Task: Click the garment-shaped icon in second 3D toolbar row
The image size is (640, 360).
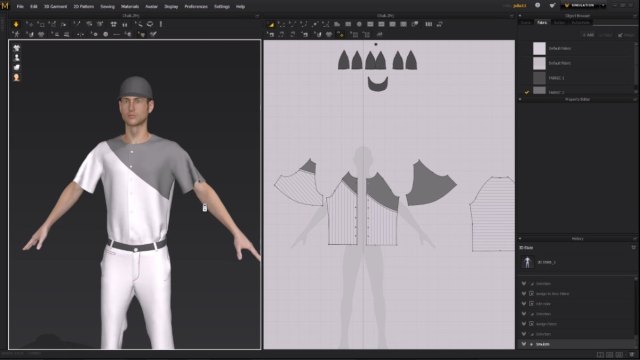Action: pyautogui.click(x=41, y=35)
